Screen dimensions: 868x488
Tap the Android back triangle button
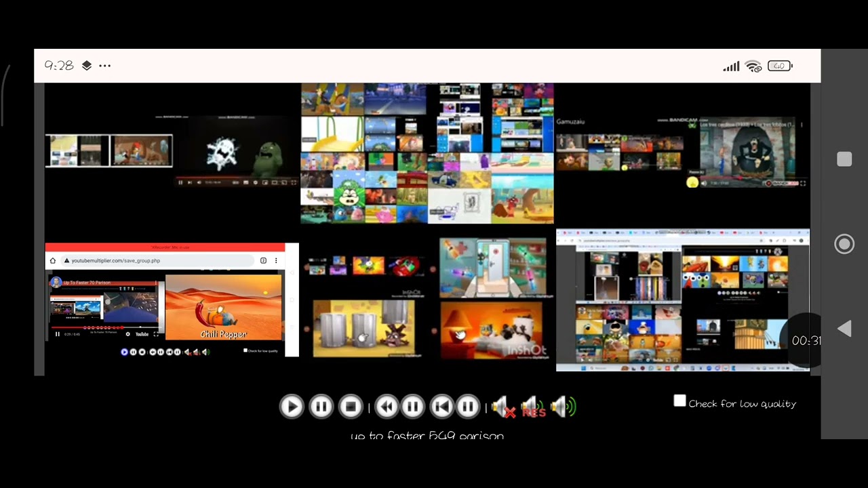pos(844,329)
